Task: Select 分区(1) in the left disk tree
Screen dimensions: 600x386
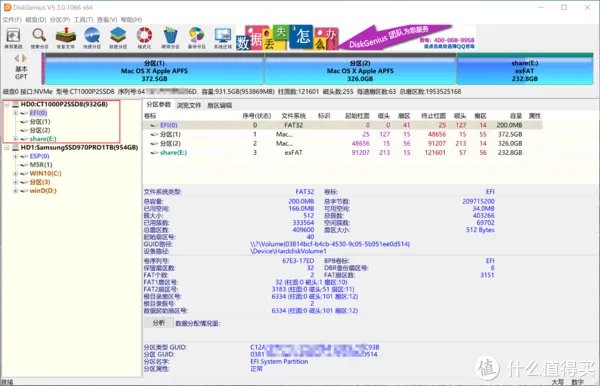Action: click(x=40, y=122)
